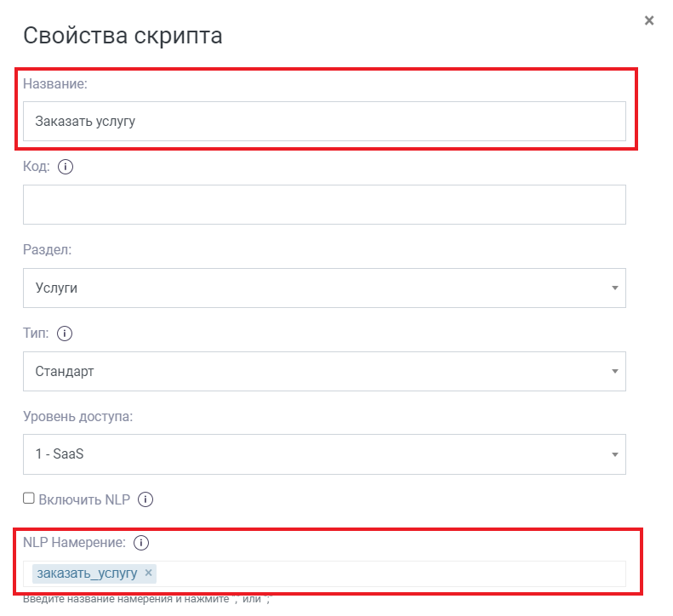This screenshot has width=673, height=616.
Task: Open the info icon near NLP Намерение
Action: point(142,542)
